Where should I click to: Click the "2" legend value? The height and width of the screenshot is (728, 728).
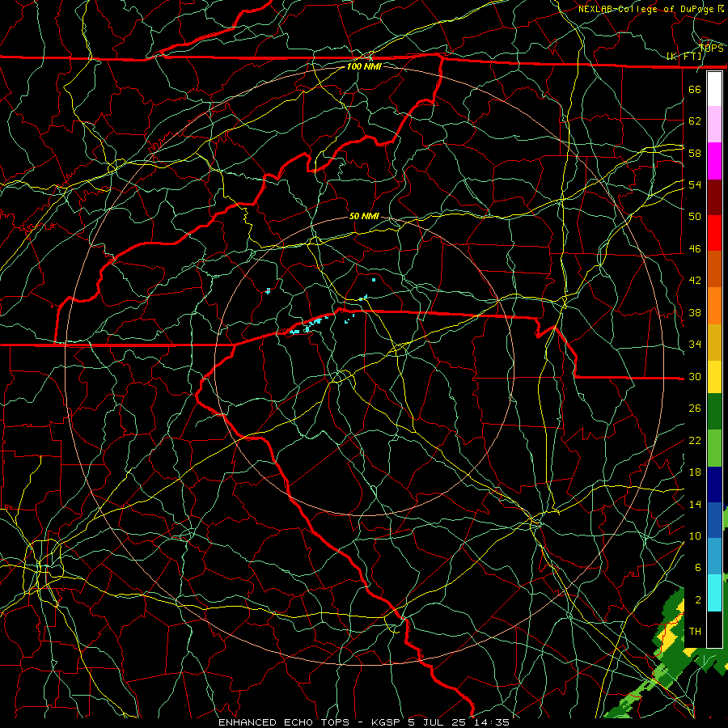tap(697, 599)
